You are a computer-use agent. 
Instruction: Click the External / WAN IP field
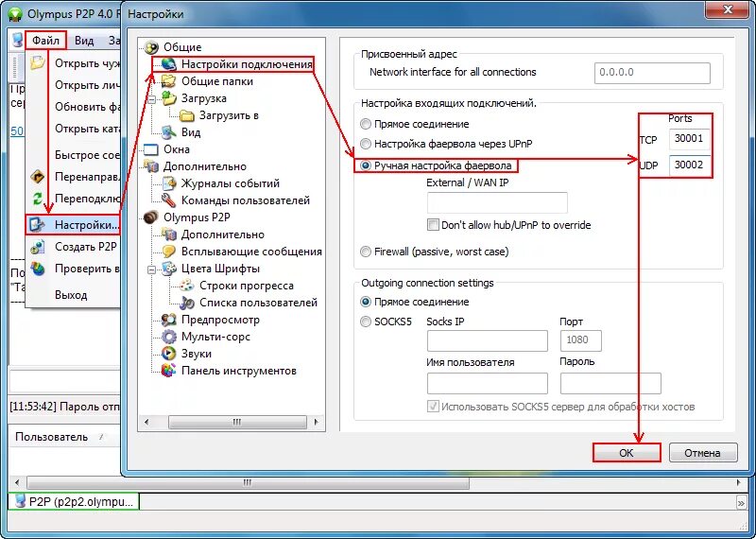tap(497, 202)
